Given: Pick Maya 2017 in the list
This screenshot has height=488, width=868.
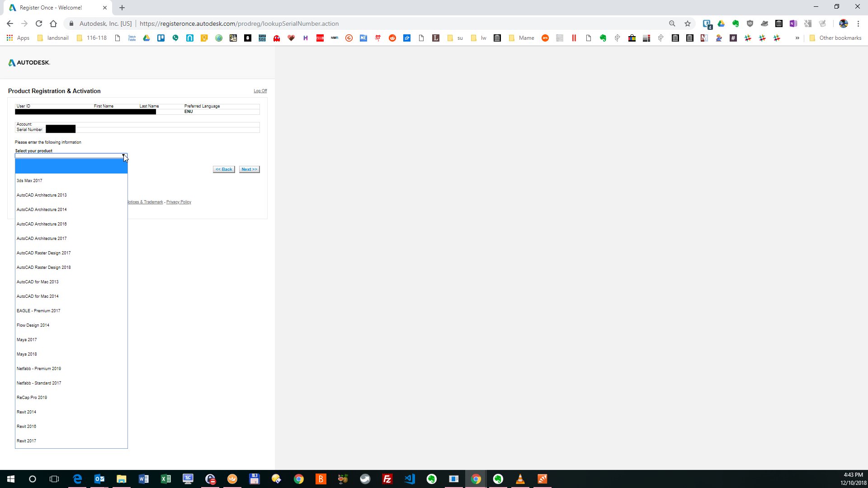Looking at the screenshot, I should click(x=71, y=340).
